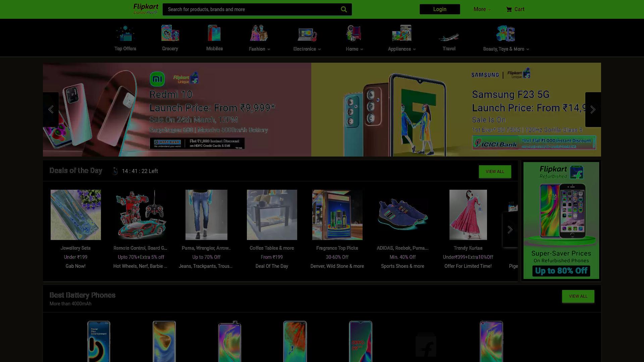Click 'Up to 70% Off' jeans text
This screenshot has height=362, width=644.
pos(206,257)
